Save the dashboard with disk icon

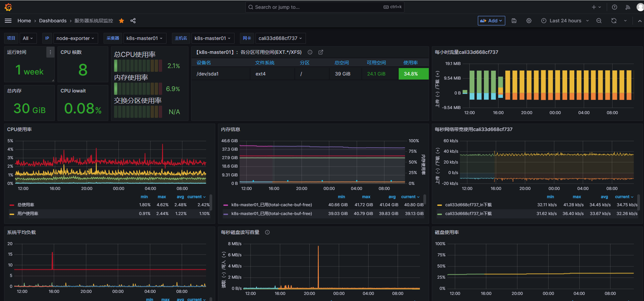pyautogui.click(x=514, y=21)
